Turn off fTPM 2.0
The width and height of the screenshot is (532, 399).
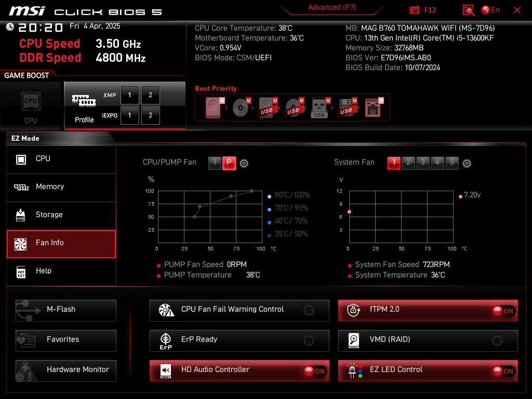[428, 311]
